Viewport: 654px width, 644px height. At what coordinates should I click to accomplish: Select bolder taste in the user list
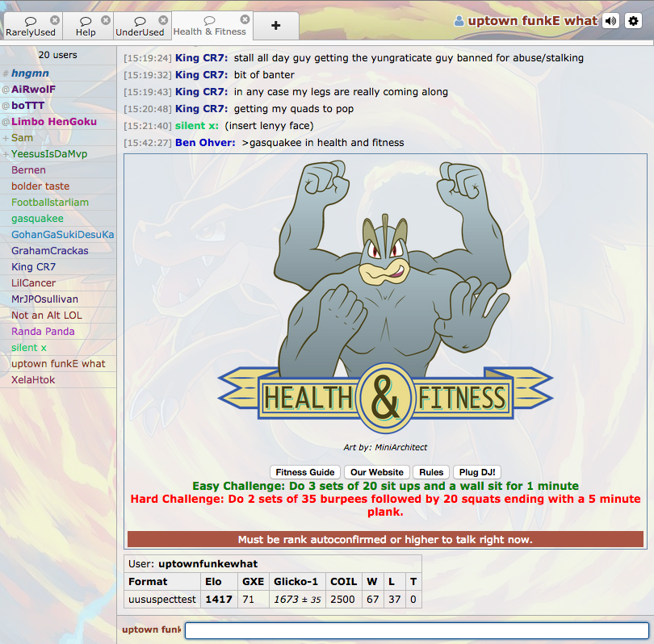(58, 186)
